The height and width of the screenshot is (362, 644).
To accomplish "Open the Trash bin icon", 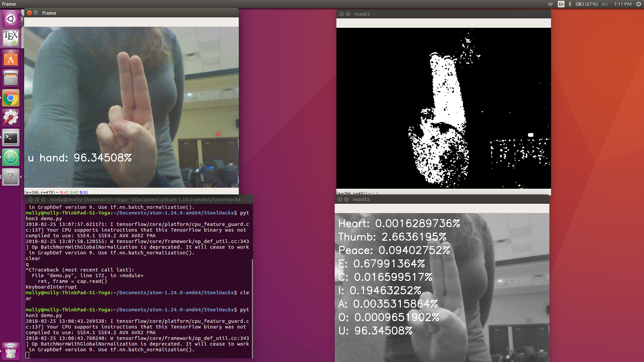I will pyautogui.click(x=11, y=351).
